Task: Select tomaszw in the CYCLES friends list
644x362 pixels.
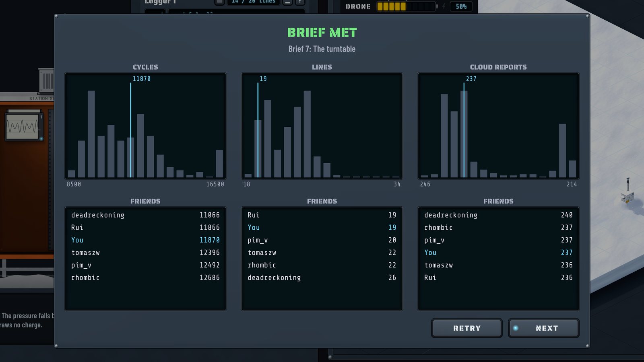Action: coord(145,253)
